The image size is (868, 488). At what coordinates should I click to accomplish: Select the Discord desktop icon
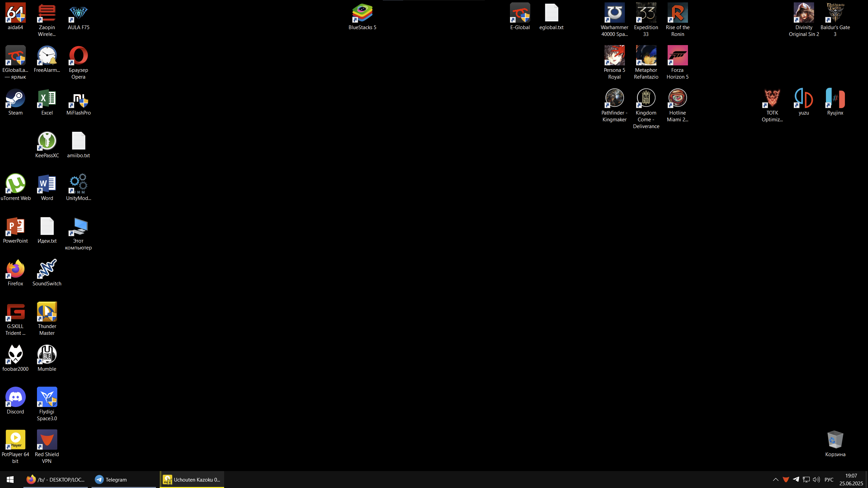coord(15,397)
